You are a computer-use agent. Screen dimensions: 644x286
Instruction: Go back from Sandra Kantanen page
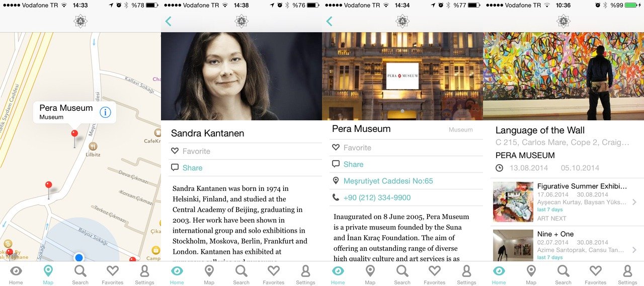[168, 21]
